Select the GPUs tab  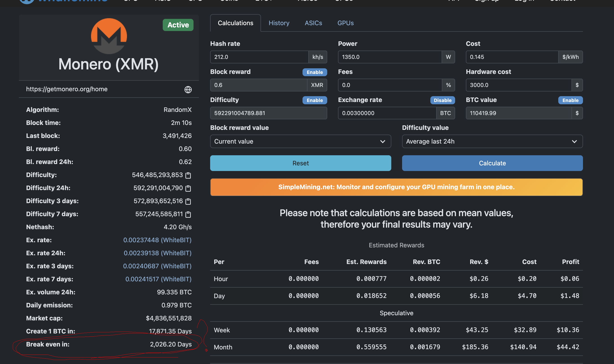pyautogui.click(x=345, y=23)
